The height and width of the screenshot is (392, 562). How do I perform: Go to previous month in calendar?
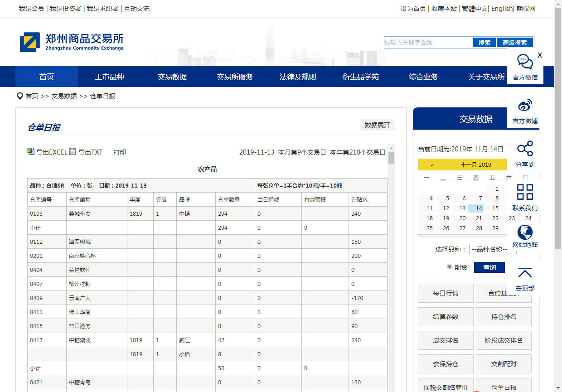[x=432, y=165]
